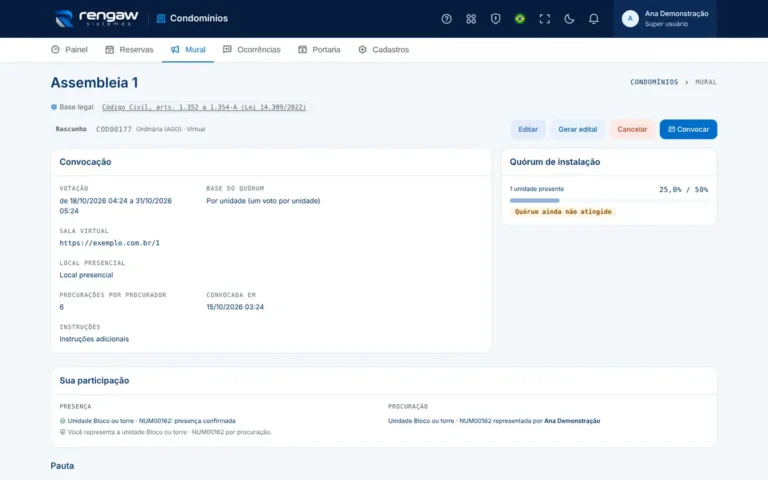Image resolution: width=768 pixels, height=480 pixels.
Task: Click 'Ordinária (AGO) · Virtual' text
Action: [170, 129]
